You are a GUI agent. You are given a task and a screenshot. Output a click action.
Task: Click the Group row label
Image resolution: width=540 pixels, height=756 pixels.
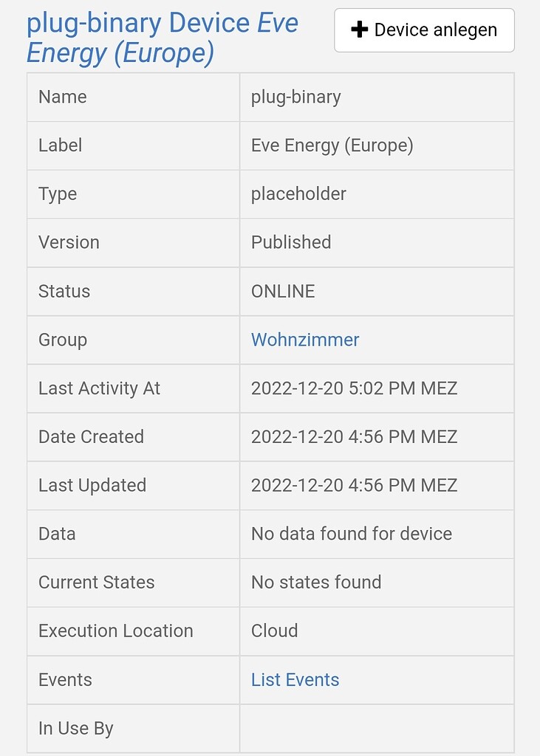(x=61, y=340)
